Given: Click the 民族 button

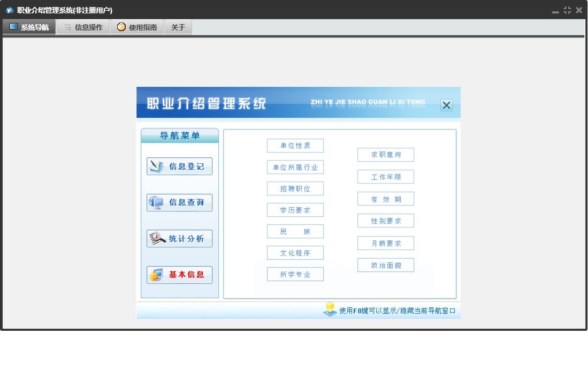Looking at the screenshot, I should tap(295, 231).
